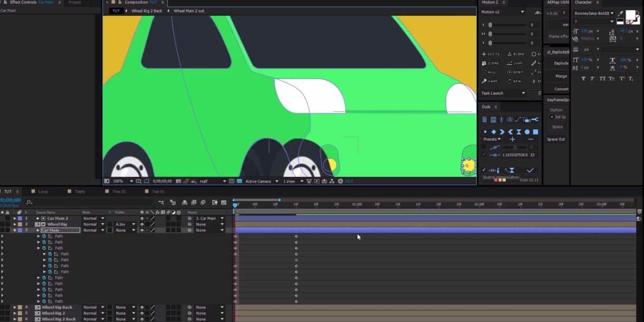Viewport: 644px width, 322px height.
Task: Hide the Car Main 2 layer
Action: click(2, 218)
